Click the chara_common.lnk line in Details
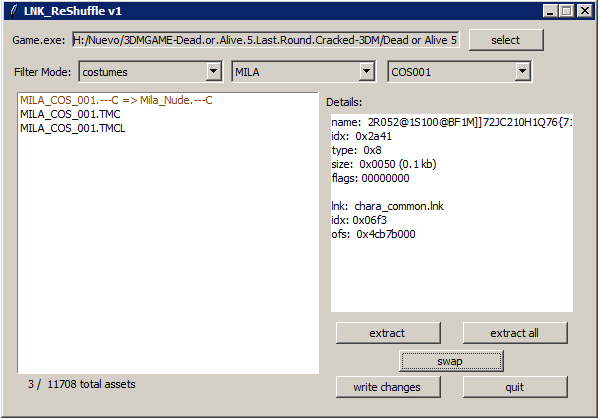This screenshot has height=419, width=600. pos(387,206)
